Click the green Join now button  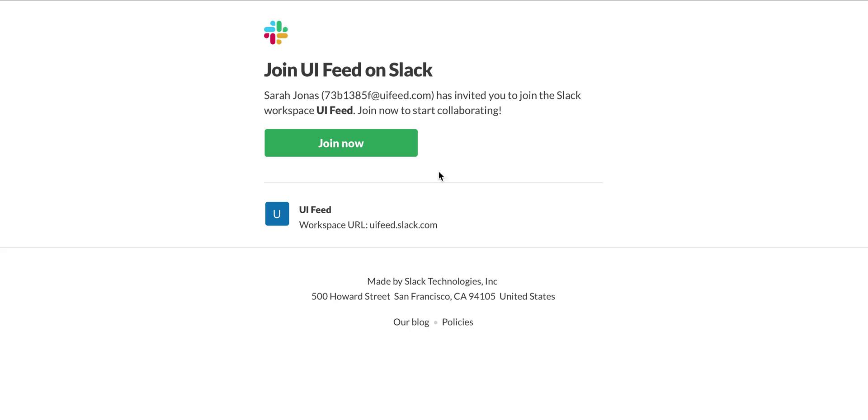pos(341,143)
